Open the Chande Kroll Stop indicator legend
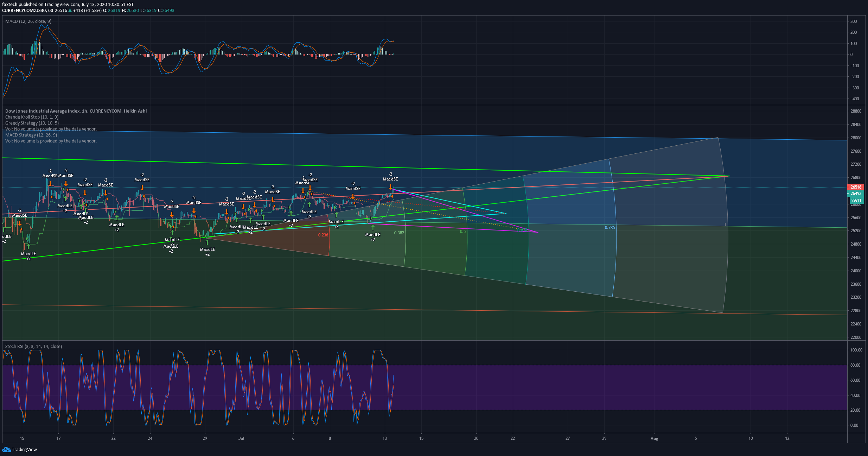The image size is (868, 456). tap(32, 117)
